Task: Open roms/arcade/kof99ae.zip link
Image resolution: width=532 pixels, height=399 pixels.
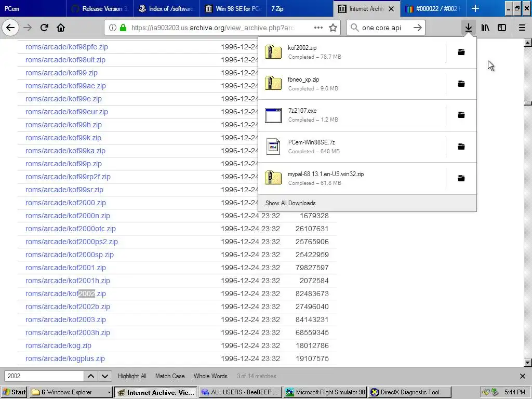Action: (x=65, y=86)
